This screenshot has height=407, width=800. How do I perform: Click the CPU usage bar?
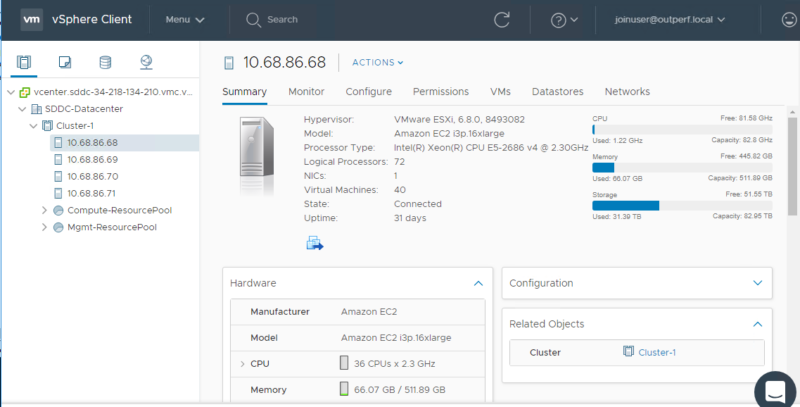point(682,130)
